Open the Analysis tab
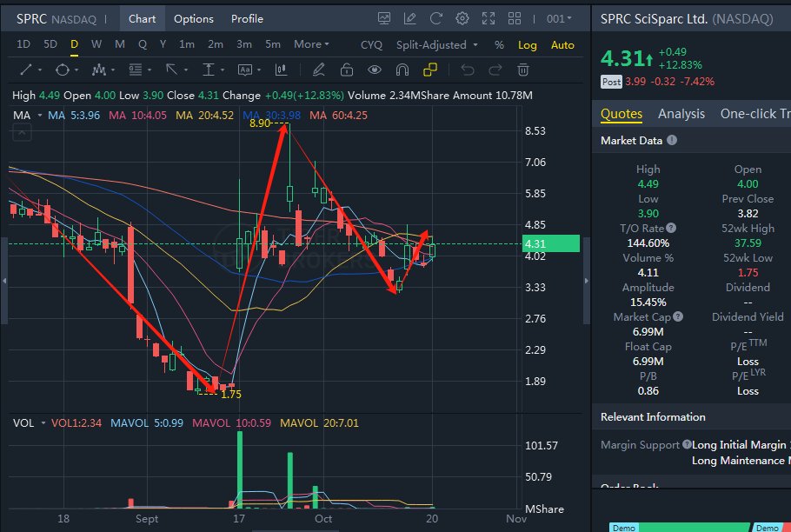 tap(681, 114)
